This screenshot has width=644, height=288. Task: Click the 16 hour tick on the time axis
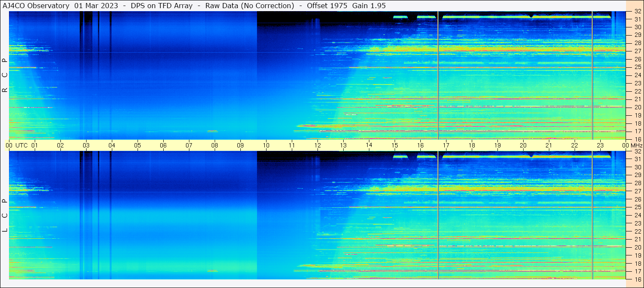tap(420, 145)
